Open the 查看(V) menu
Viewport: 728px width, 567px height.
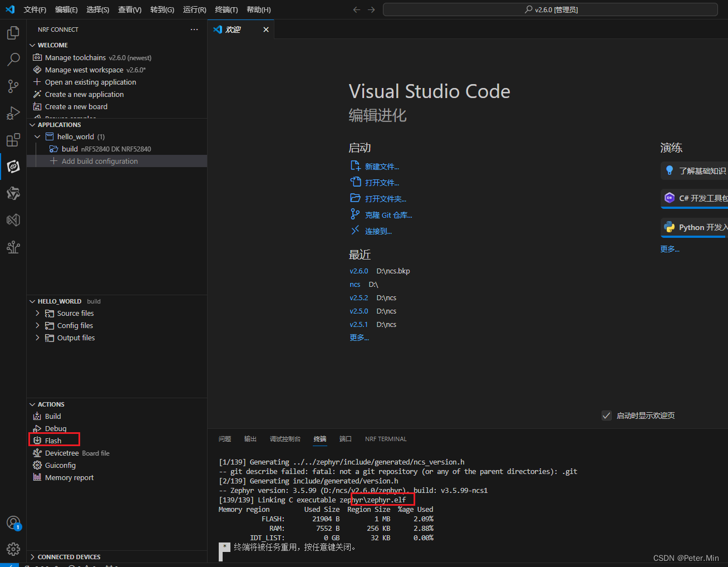[130, 9]
